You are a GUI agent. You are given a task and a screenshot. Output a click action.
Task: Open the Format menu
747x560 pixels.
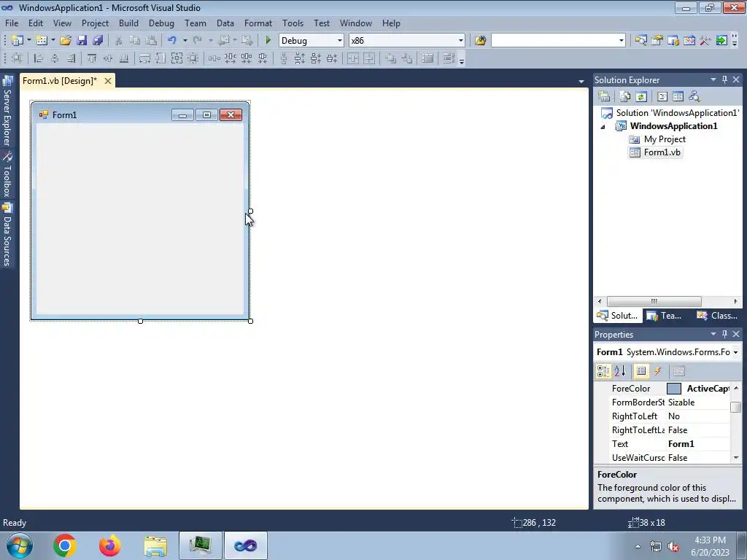pyautogui.click(x=258, y=23)
